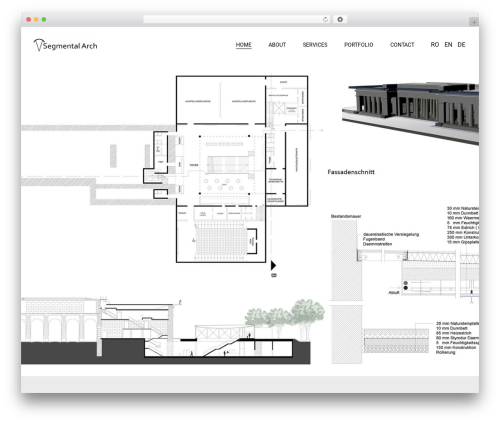Click the Fugenband label

374,239
